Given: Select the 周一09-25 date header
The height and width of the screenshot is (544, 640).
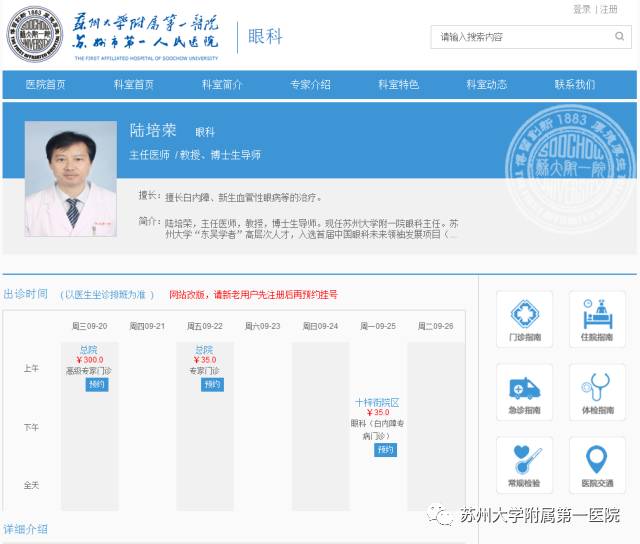Looking at the screenshot, I should point(378,326).
